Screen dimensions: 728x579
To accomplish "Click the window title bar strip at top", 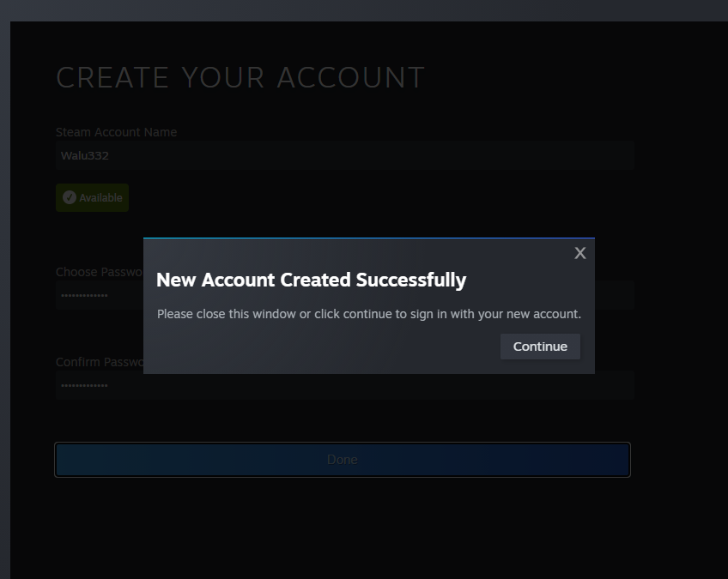I will point(364,10).
